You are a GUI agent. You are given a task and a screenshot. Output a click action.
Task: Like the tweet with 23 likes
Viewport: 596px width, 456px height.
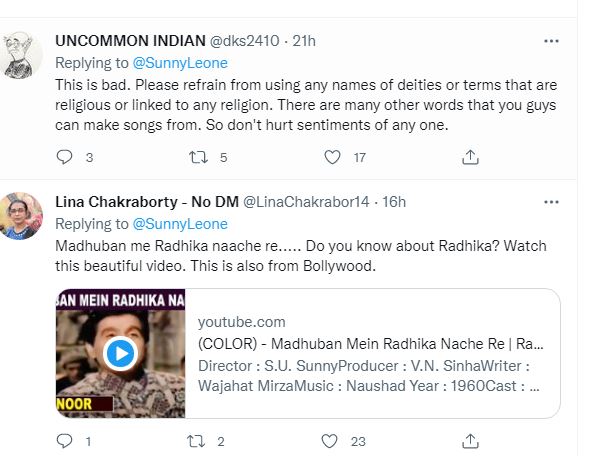(x=330, y=441)
